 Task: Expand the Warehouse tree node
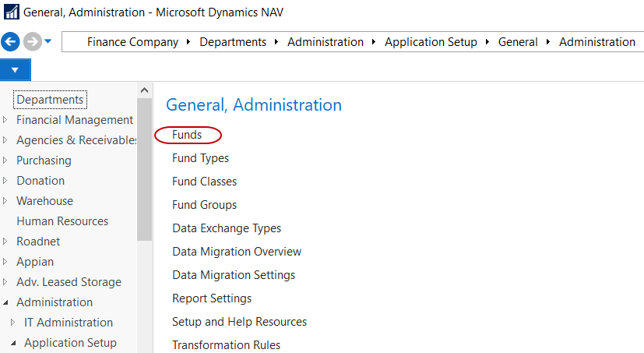(x=6, y=201)
